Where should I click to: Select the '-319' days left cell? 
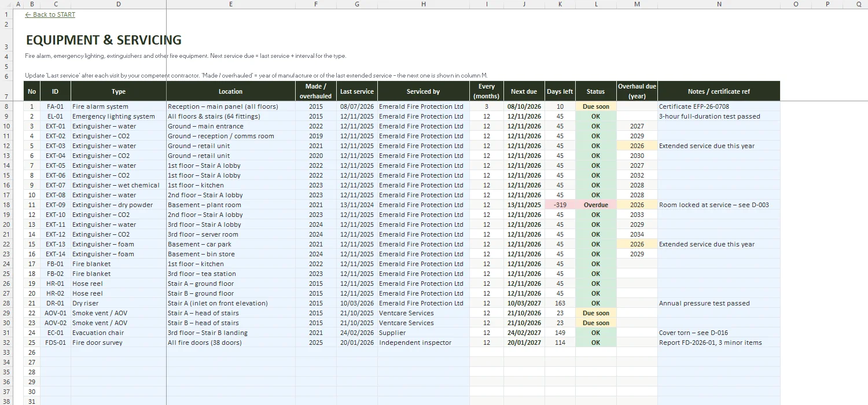pos(560,205)
